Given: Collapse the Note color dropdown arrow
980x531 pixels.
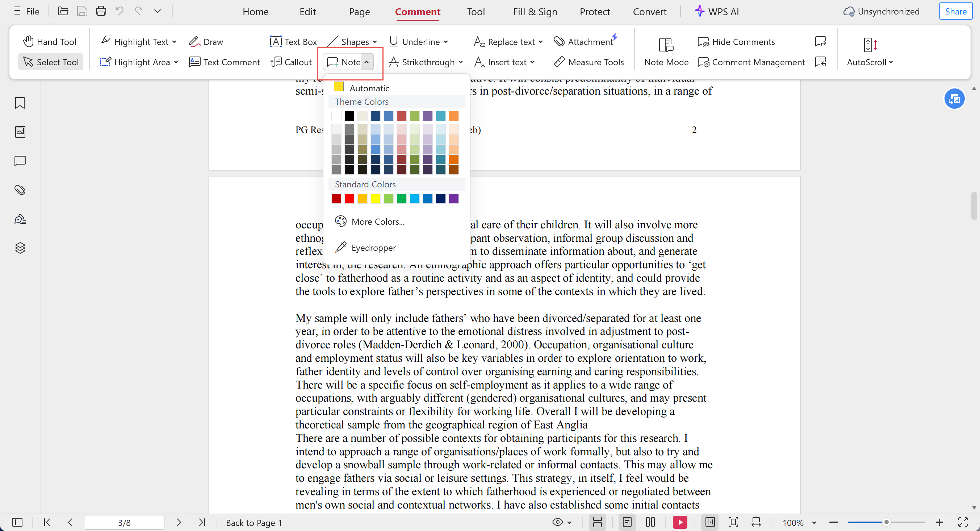Looking at the screenshot, I should 367,62.
